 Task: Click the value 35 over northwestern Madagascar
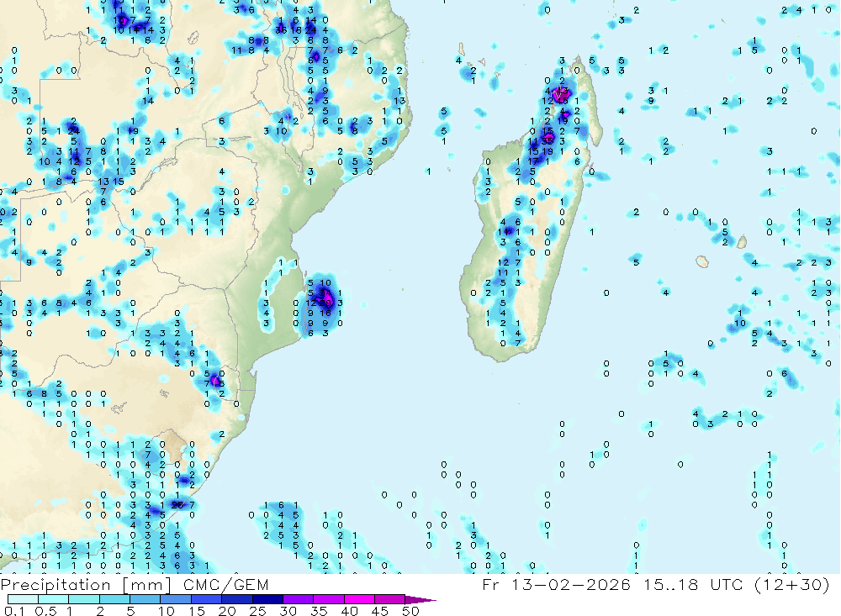tap(547, 141)
